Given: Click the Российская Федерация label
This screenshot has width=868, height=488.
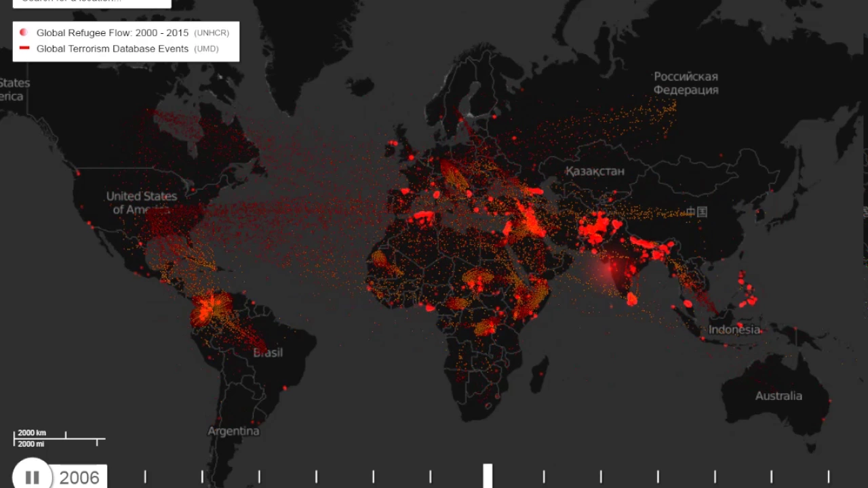Looking at the screenshot, I should tap(686, 83).
